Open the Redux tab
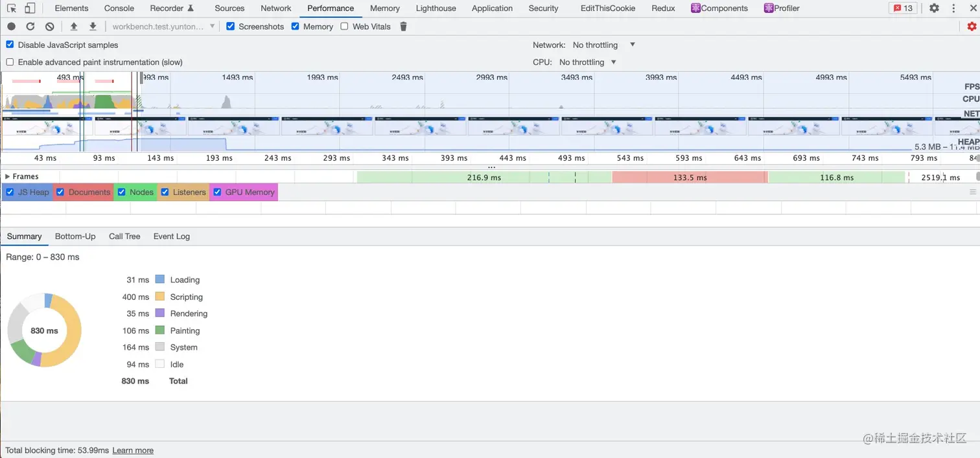 coord(663,8)
